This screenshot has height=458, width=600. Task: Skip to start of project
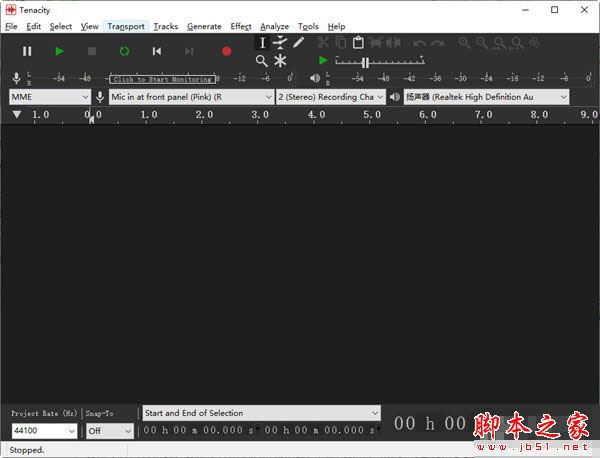(157, 51)
